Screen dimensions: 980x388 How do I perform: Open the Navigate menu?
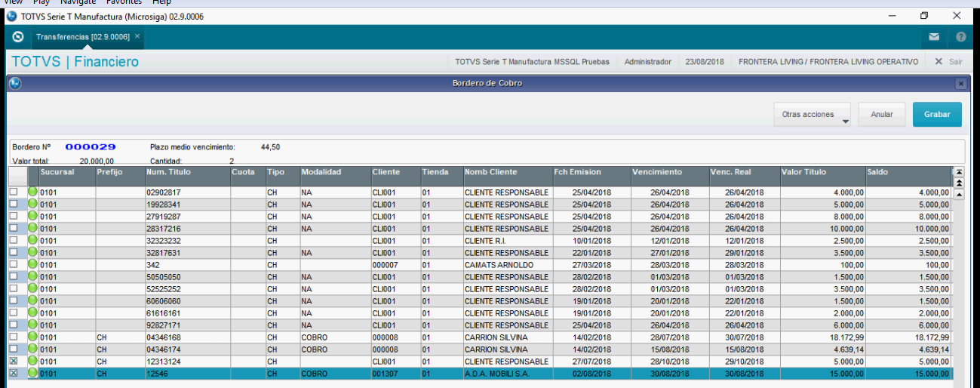click(78, 2)
